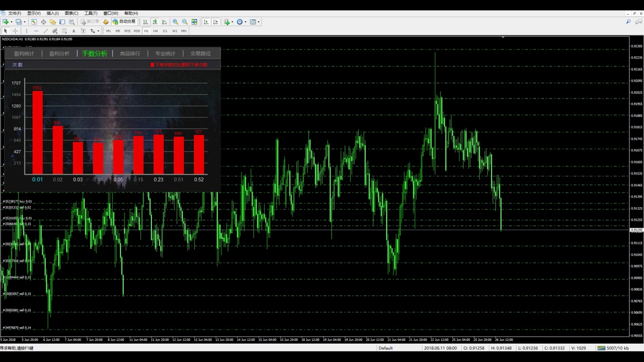Select the crosshair cursor tool
This screenshot has height=362, width=644.
tap(15, 31)
